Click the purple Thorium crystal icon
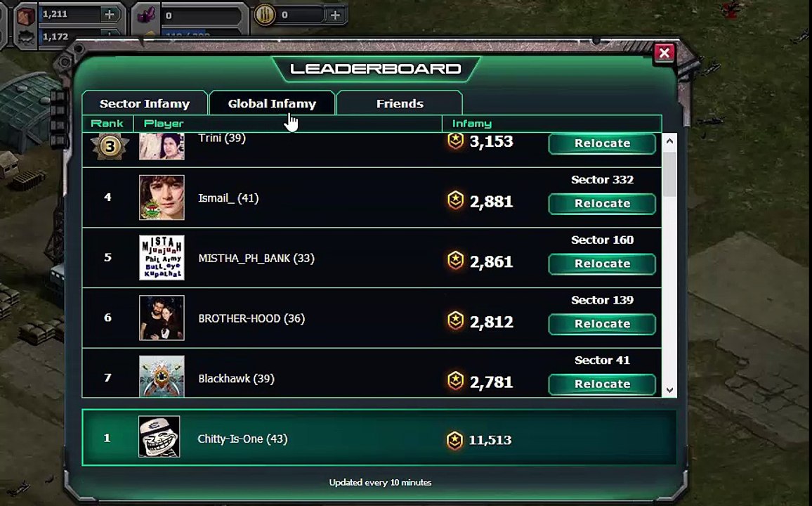The width and height of the screenshot is (812, 506). tap(147, 15)
